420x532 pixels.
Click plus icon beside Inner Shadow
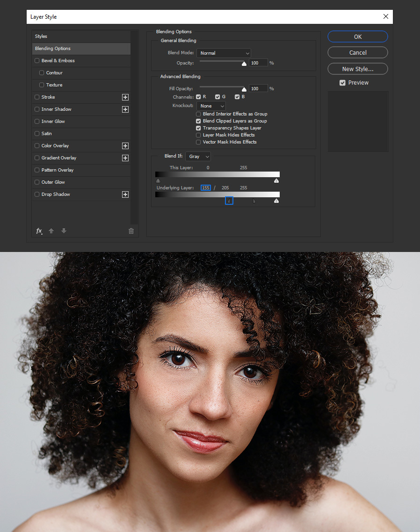pyautogui.click(x=125, y=109)
